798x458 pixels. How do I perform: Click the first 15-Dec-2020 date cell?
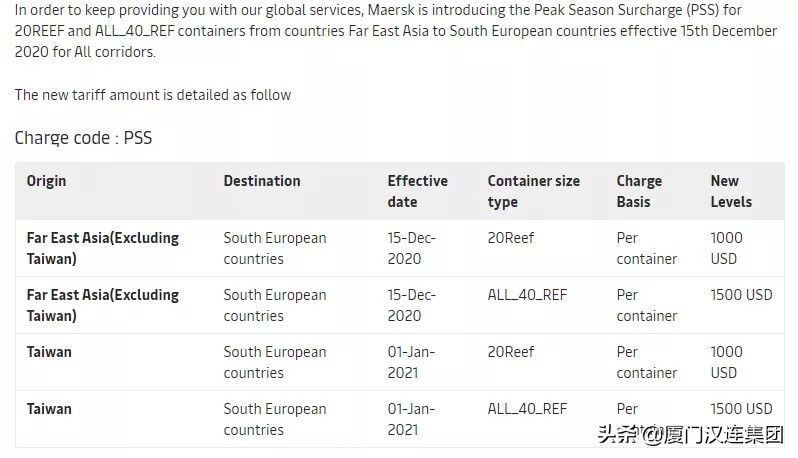[411, 248]
